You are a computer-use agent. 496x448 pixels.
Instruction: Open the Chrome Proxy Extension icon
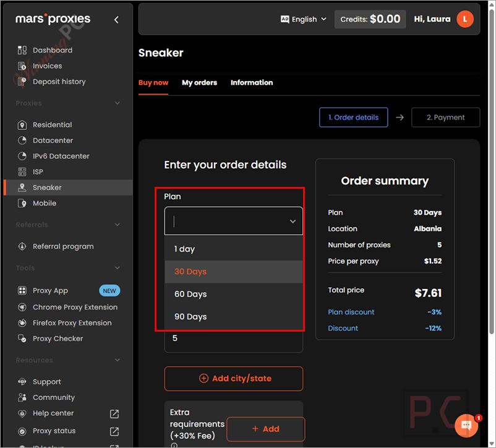coord(22,307)
